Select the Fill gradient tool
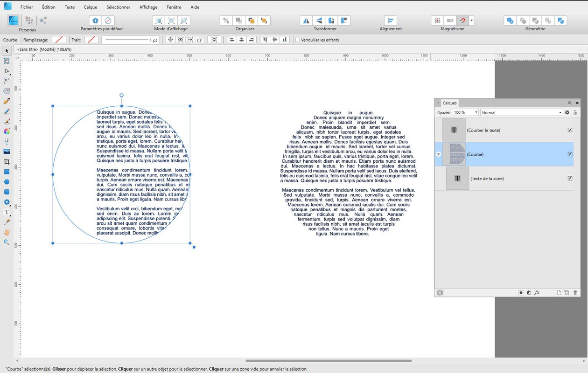Image resolution: width=588 pixels, height=373 pixels. pos(7,131)
